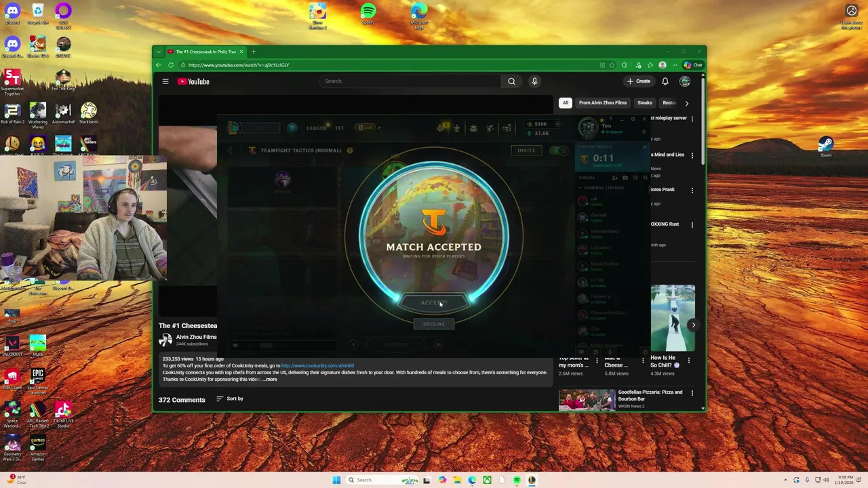This screenshot has width=868, height=488.
Task: Click browser back arrow button
Action: [159, 65]
